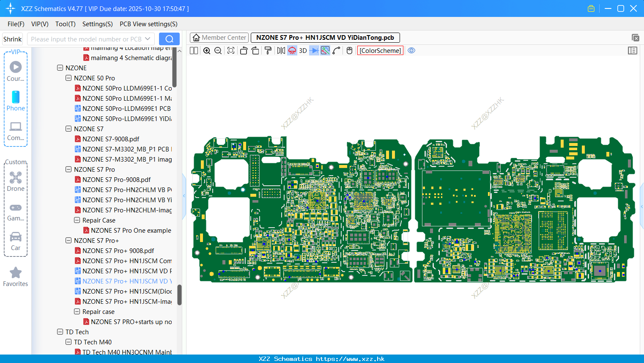This screenshot has height=363, width=644.
Task: Select the Computer category icon
Action: pyautogui.click(x=16, y=131)
